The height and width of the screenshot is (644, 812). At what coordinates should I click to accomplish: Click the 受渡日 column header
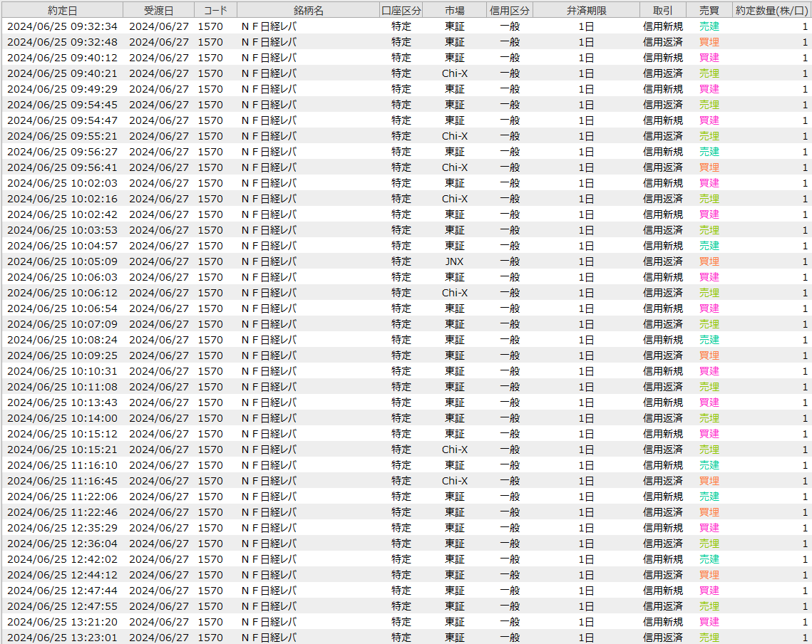[158, 11]
